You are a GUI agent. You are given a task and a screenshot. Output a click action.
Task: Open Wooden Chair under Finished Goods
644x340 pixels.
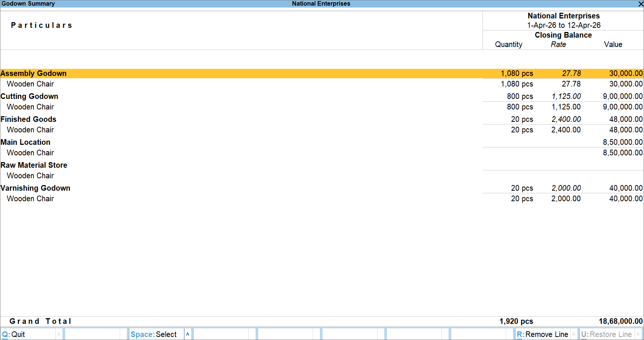pyautogui.click(x=30, y=130)
